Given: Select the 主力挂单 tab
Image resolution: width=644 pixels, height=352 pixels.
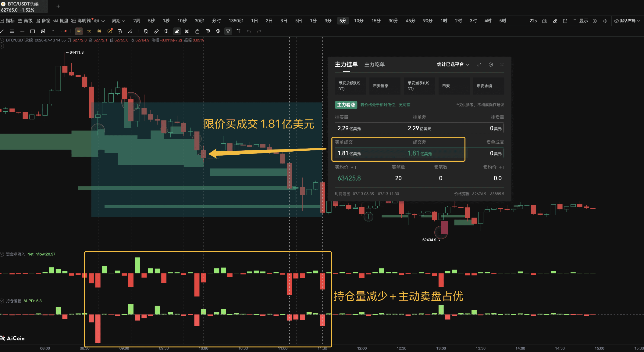Looking at the screenshot, I should point(346,64).
